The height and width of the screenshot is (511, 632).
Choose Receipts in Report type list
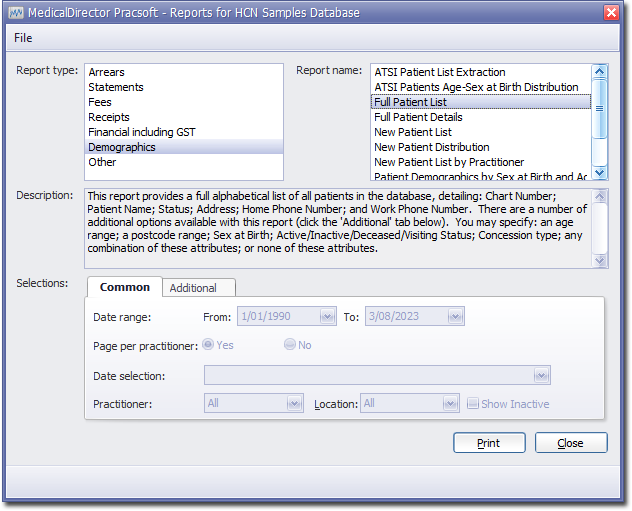coord(110,117)
